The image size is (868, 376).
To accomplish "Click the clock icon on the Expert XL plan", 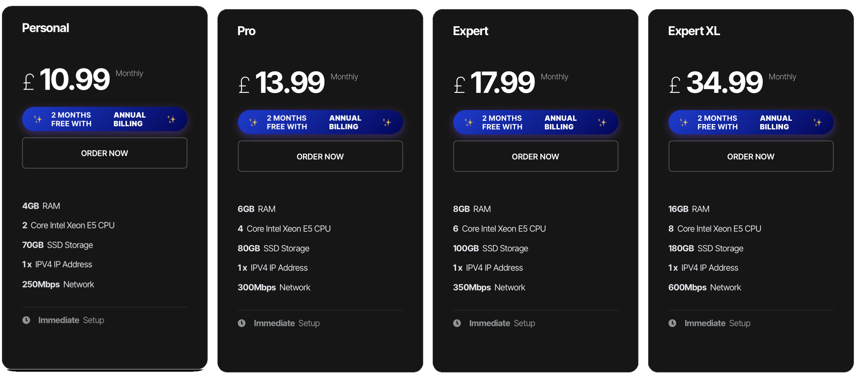I will pos(672,323).
